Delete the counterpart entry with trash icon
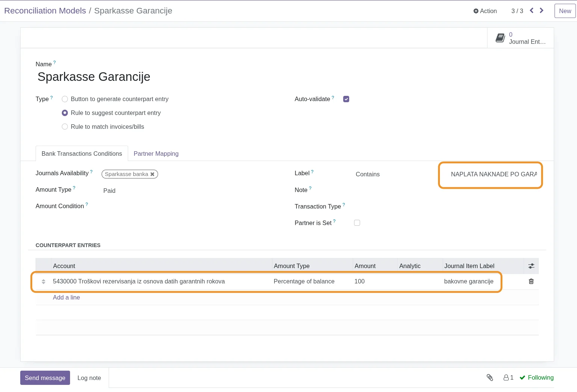 (x=531, y=281)
